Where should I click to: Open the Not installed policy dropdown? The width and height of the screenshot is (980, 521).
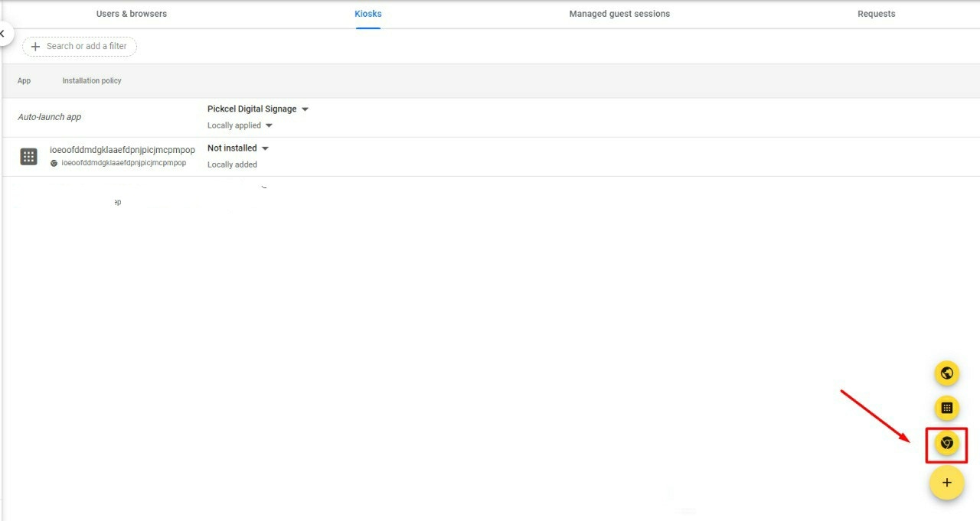click(237, 148)
